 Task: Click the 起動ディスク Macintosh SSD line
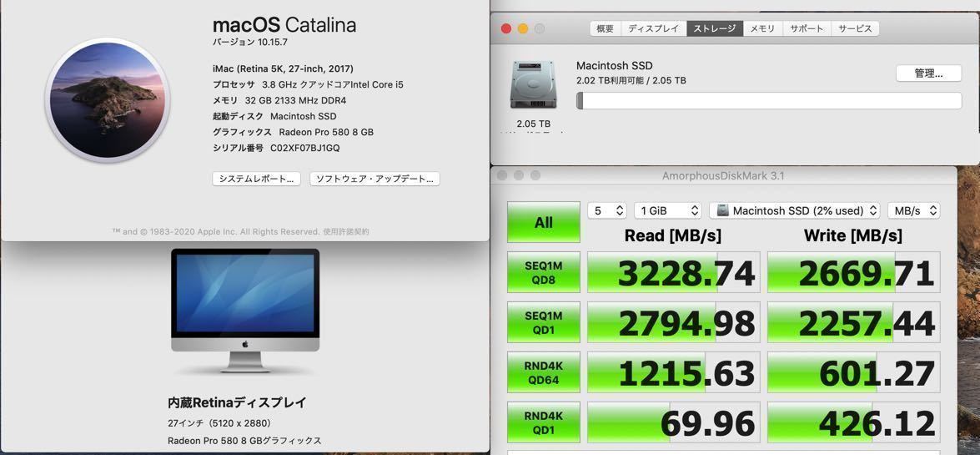tap(274, 116)
